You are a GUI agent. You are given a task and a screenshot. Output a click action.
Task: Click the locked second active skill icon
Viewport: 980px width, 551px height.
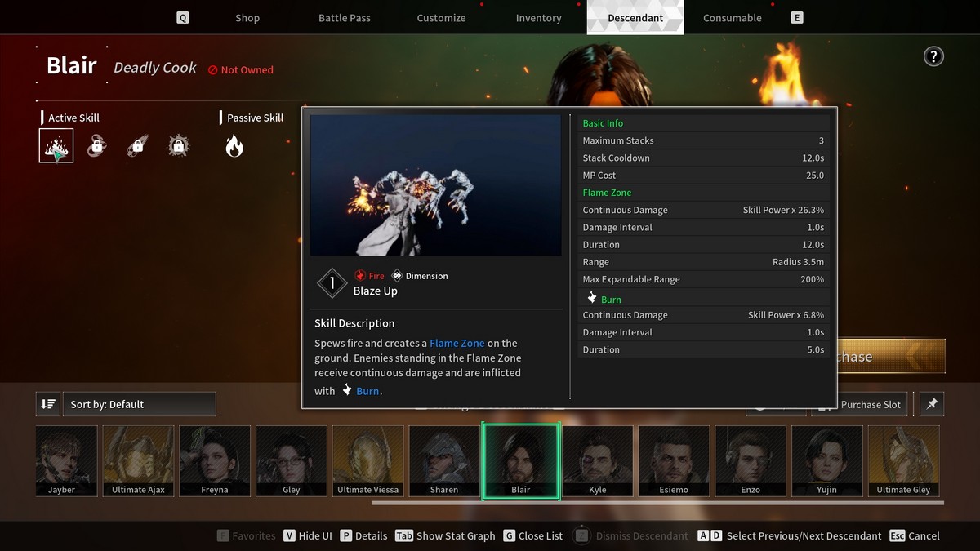(x=96, y=144)
